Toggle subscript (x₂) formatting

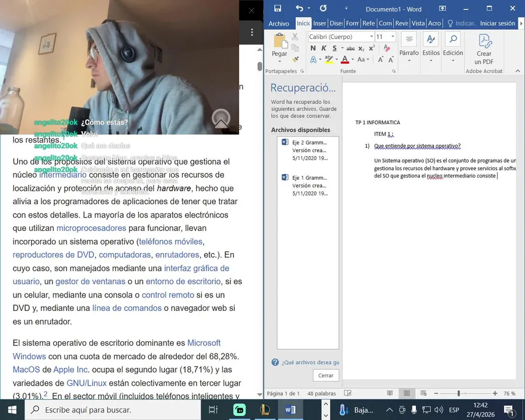click(361, 48)
